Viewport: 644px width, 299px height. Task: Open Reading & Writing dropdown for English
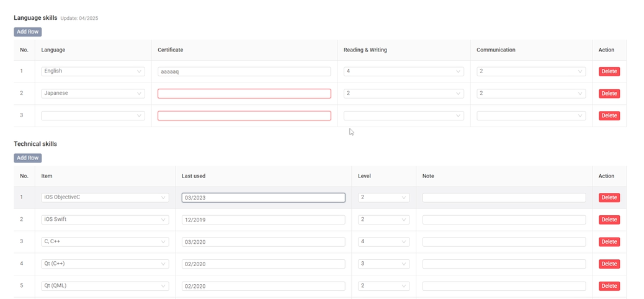pos(403,71)
